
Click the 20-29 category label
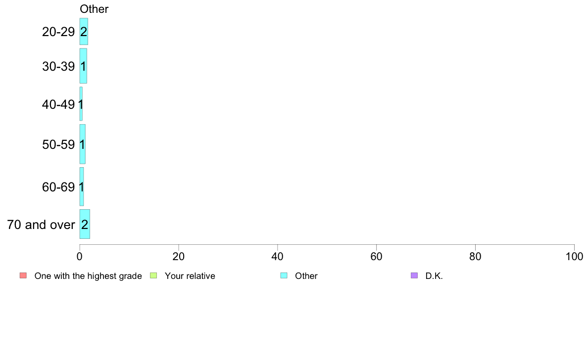(58, 32)
